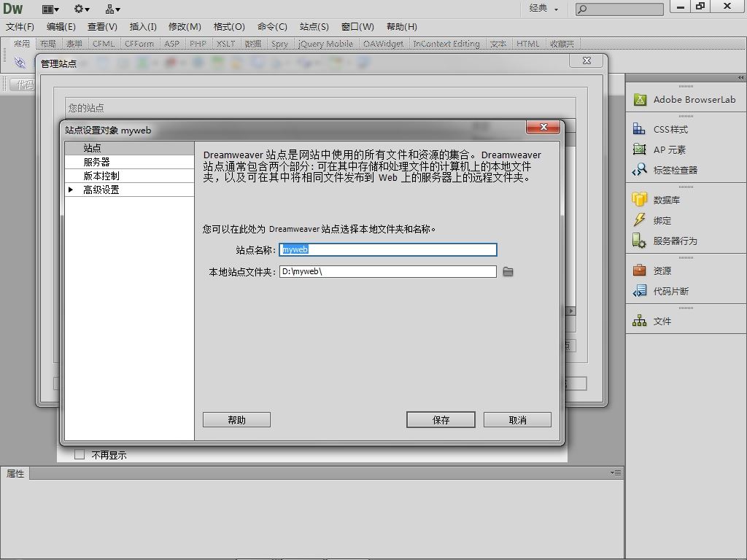Click the 本地站点文件夹 path field
747x560 pixels.
pyautogui.click(x=388, y=271)
